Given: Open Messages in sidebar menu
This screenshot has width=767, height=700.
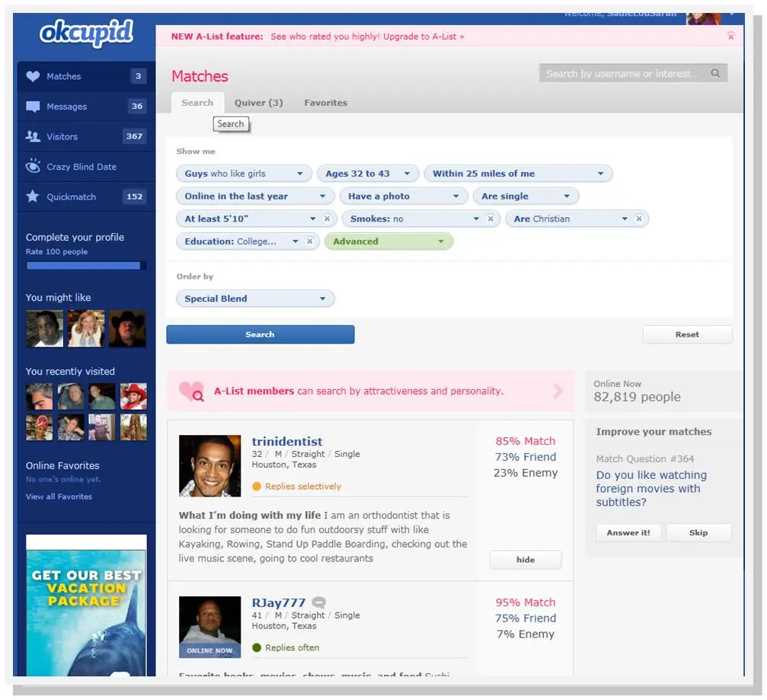Looking at the screenshot, I should (86, 107).
